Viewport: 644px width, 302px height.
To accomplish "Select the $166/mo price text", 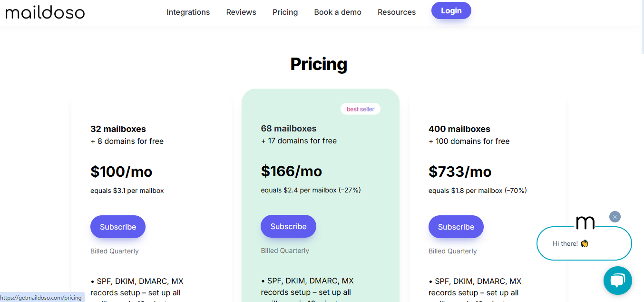I will [x=291, y=171].
